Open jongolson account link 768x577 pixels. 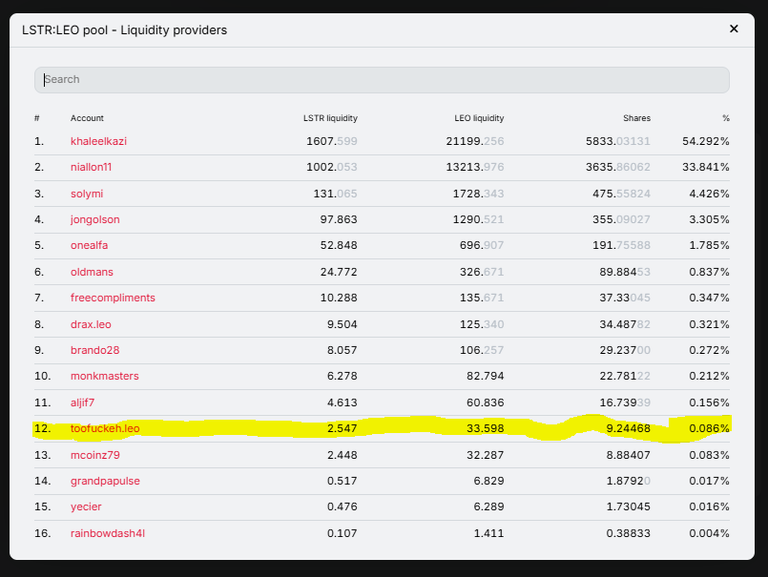point(95,219)
